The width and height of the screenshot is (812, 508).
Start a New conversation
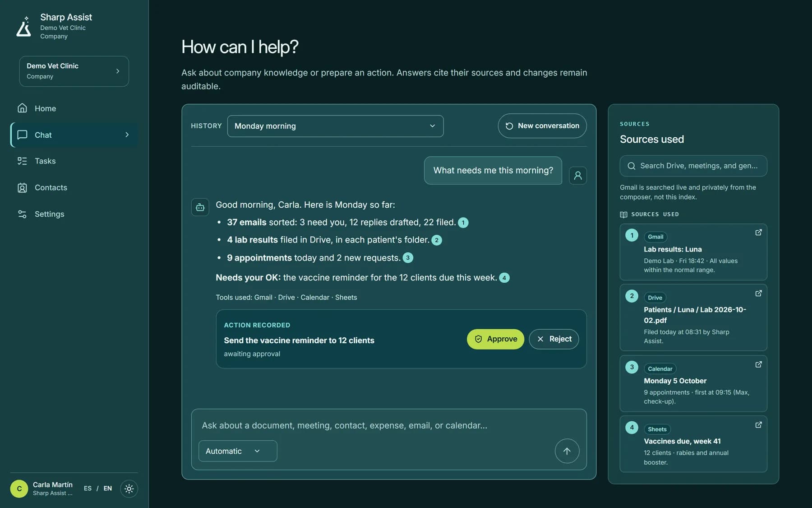(x=542, y=126)
